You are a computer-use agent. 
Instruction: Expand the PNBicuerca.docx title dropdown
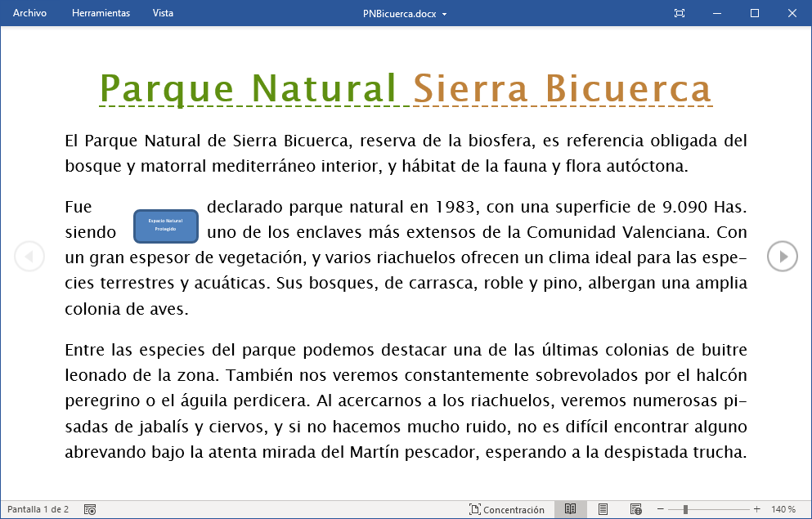444,14
